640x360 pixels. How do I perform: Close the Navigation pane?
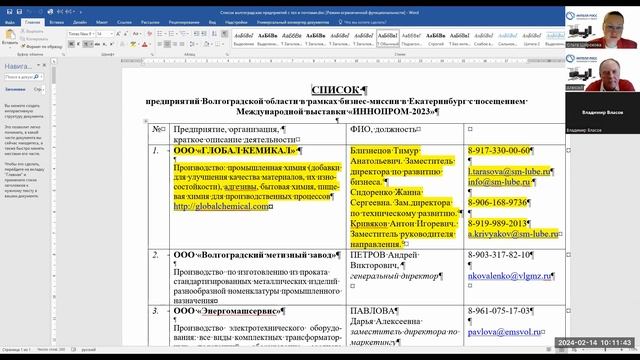(x=44, y=66)
